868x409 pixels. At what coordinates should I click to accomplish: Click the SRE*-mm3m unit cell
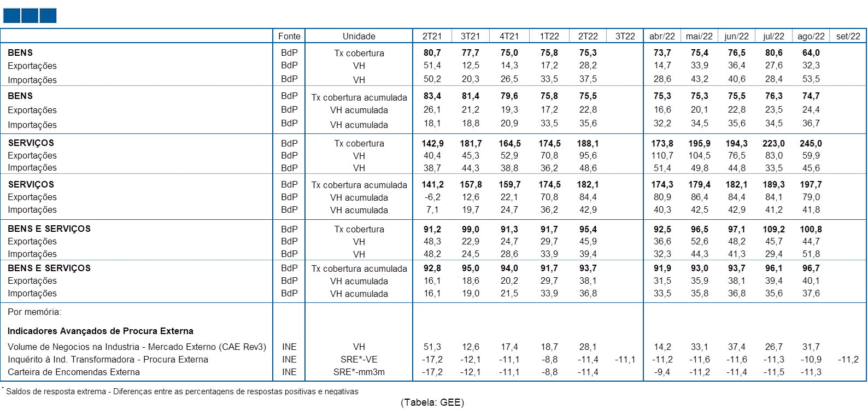coord(359,372)
